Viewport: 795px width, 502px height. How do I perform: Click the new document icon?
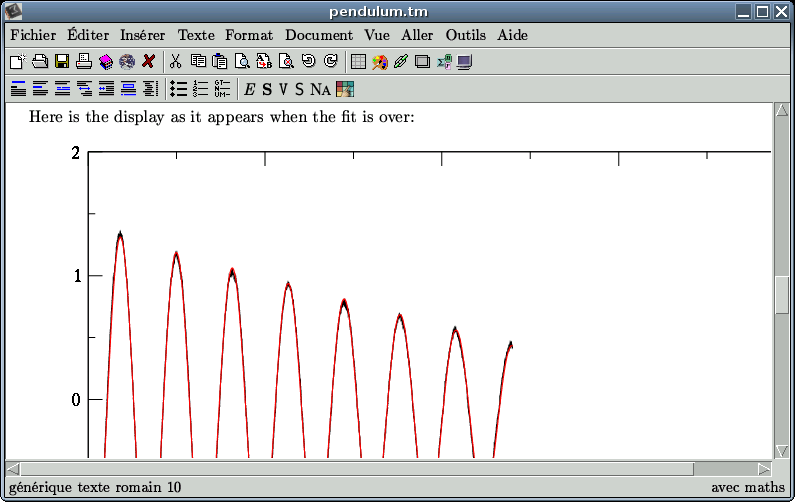17,62
